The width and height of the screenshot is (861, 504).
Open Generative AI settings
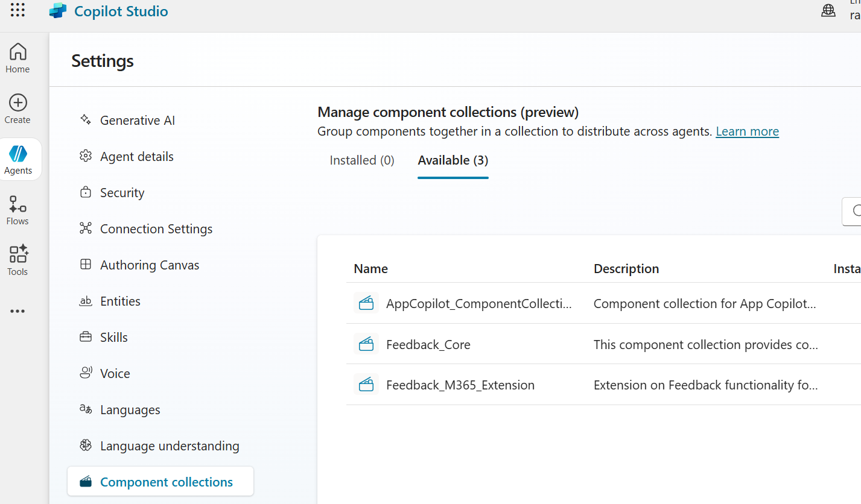point(138,120)
